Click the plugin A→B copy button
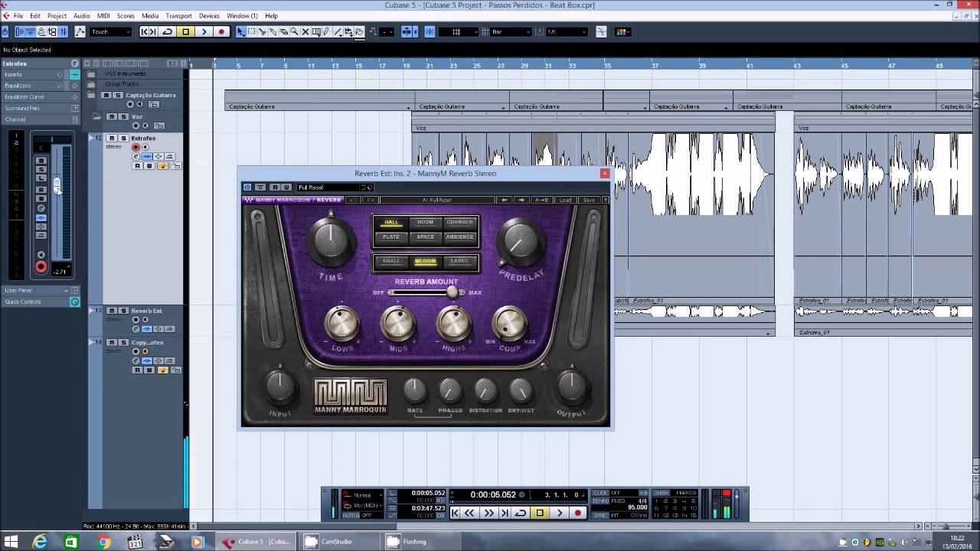The image size is (980, 551). (x=541, y=200)
